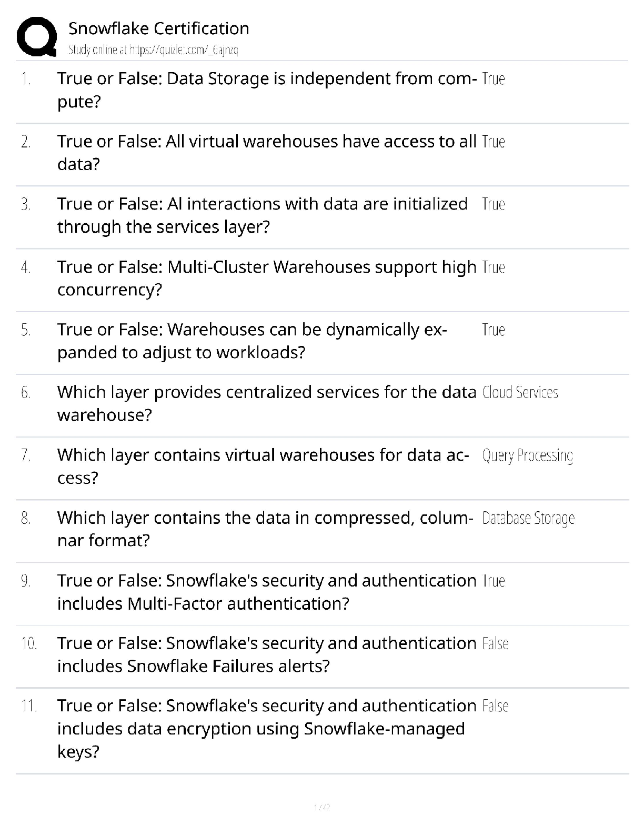644x834 pixels.
Task: Select the dynamically expanded warehouses question
Action: click(252, 341)
